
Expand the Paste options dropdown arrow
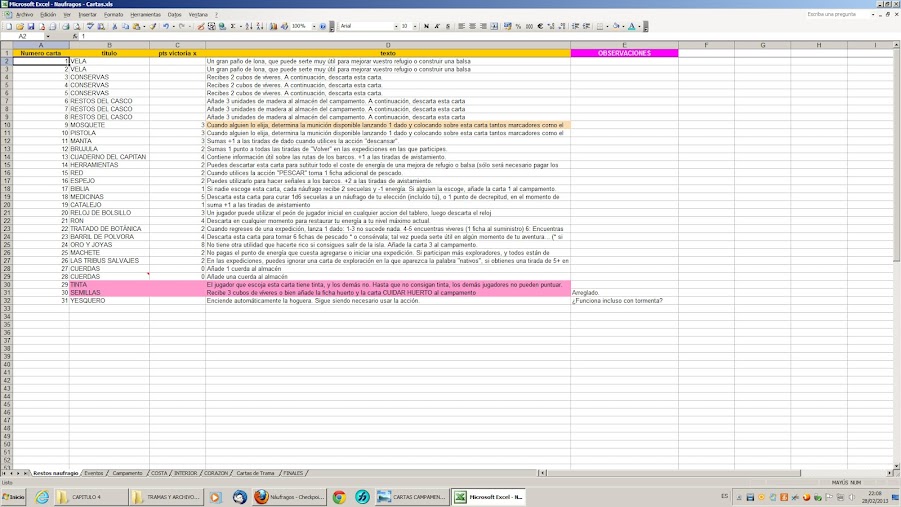coord(144,26)
